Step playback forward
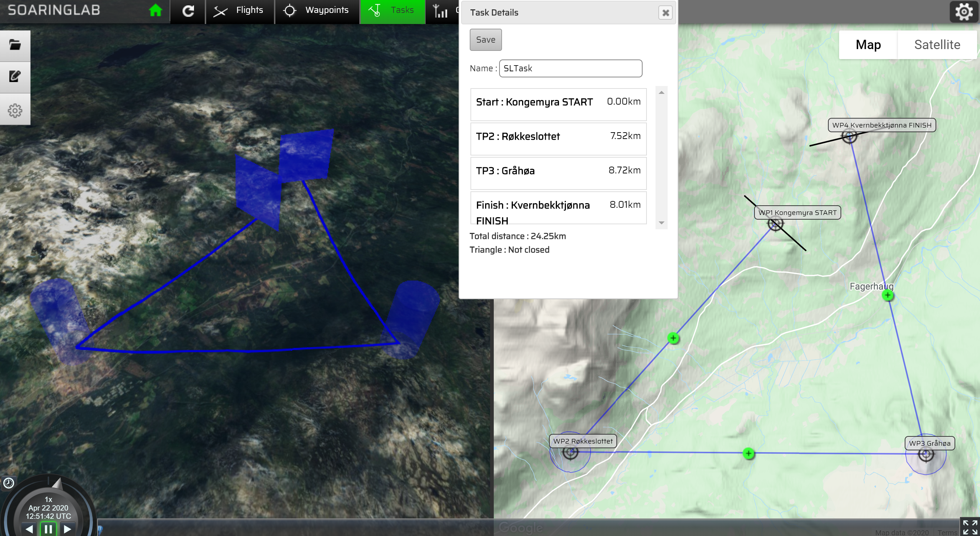 (x=67, y=529)
